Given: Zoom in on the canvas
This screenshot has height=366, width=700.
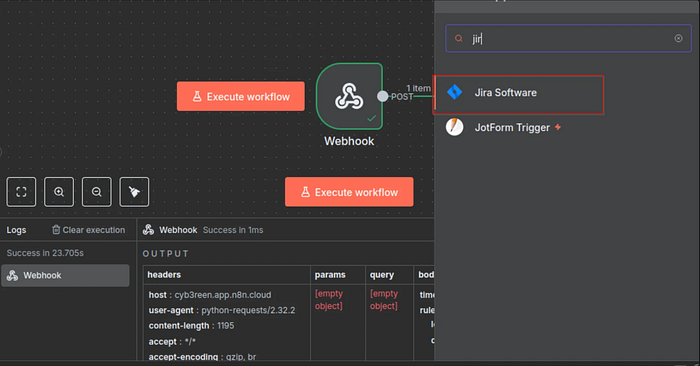Looking at the screenshot, I should [59, 192].
